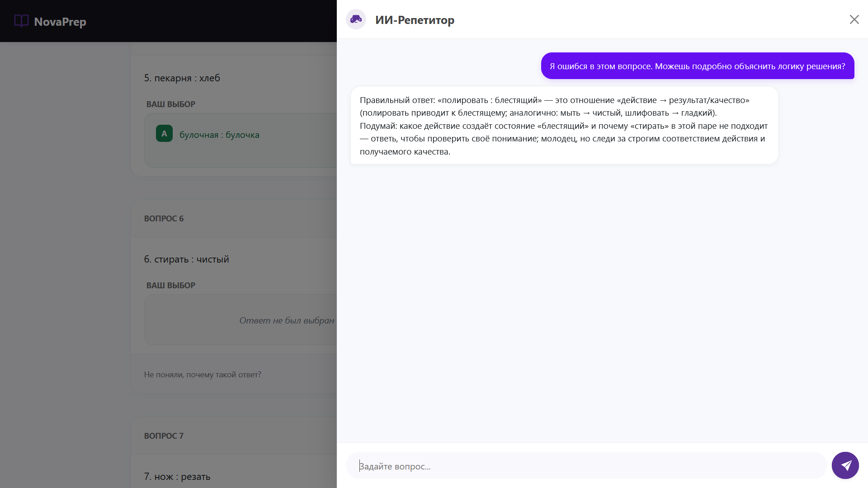This screenshot has height=488, width=868.
Task: Click the 'Ответ не был выбран' placeholder area
Action: coord(287,320)
